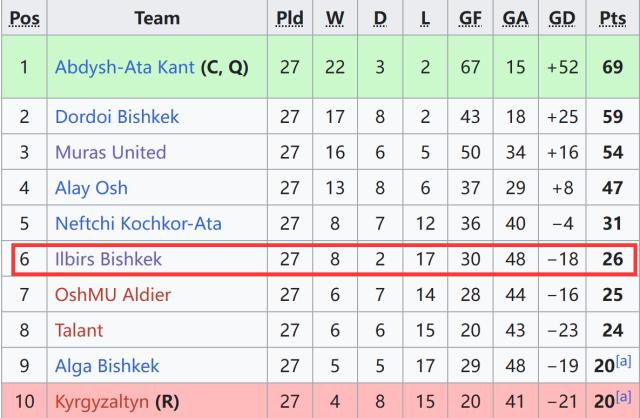Click the Talant team link

pos(79,330)
